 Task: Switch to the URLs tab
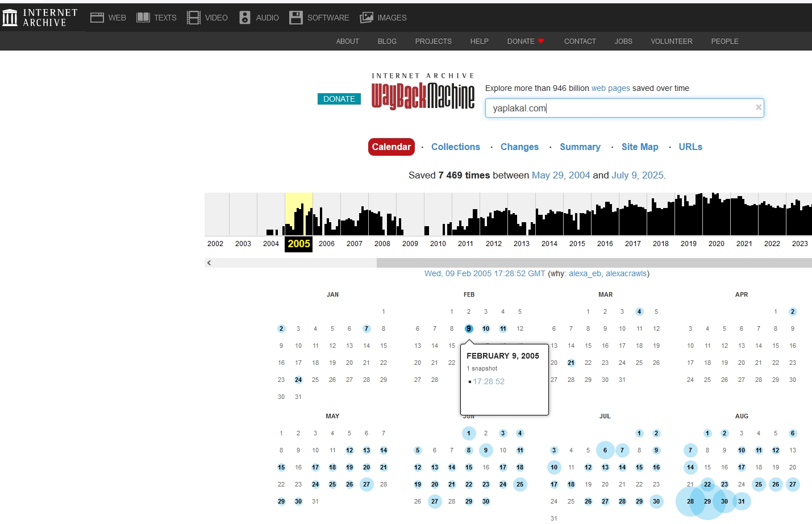pos(690,147)
